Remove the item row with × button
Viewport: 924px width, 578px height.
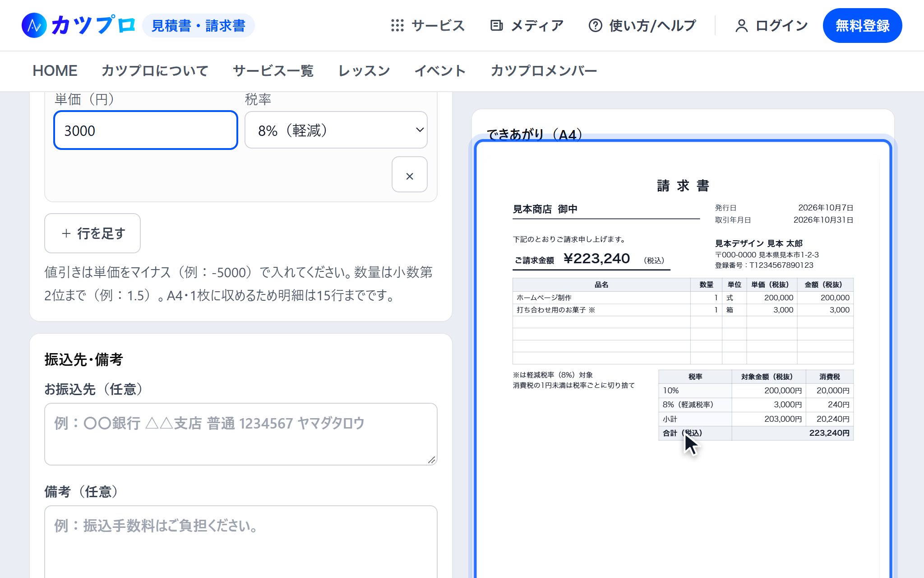coord(410,175)
